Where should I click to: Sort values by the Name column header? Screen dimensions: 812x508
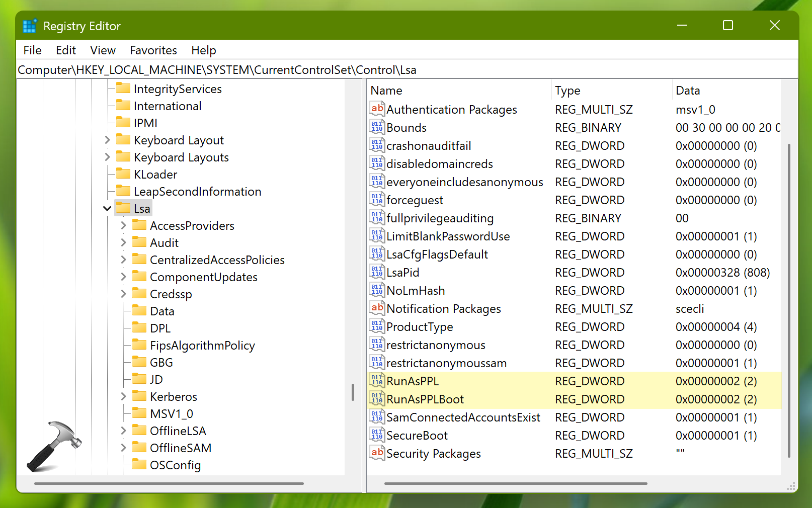386,91
